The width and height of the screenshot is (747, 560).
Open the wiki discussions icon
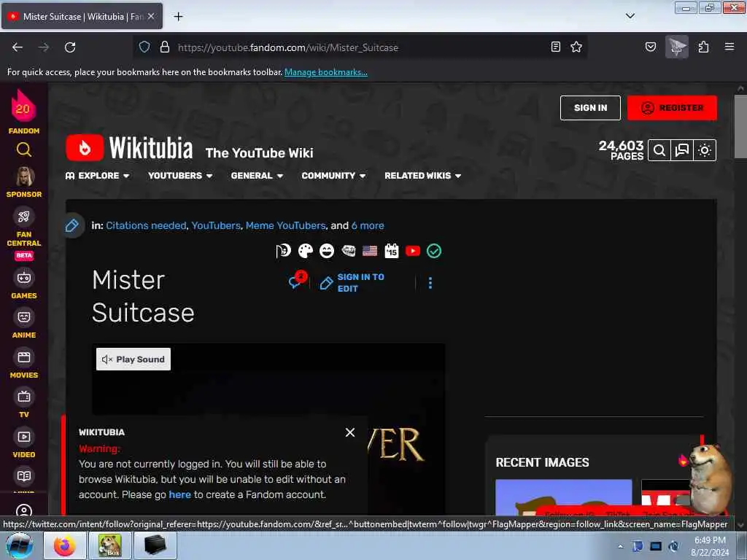coord(682,150)
